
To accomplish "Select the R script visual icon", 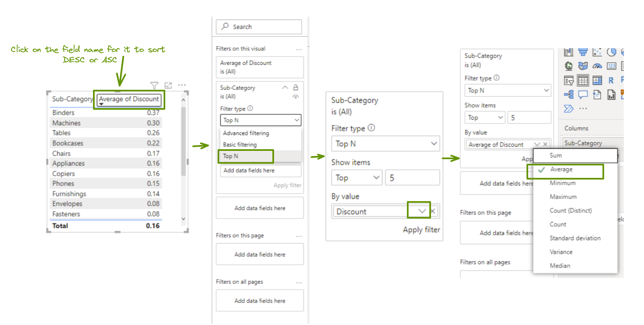I will (x=611, y=80).
